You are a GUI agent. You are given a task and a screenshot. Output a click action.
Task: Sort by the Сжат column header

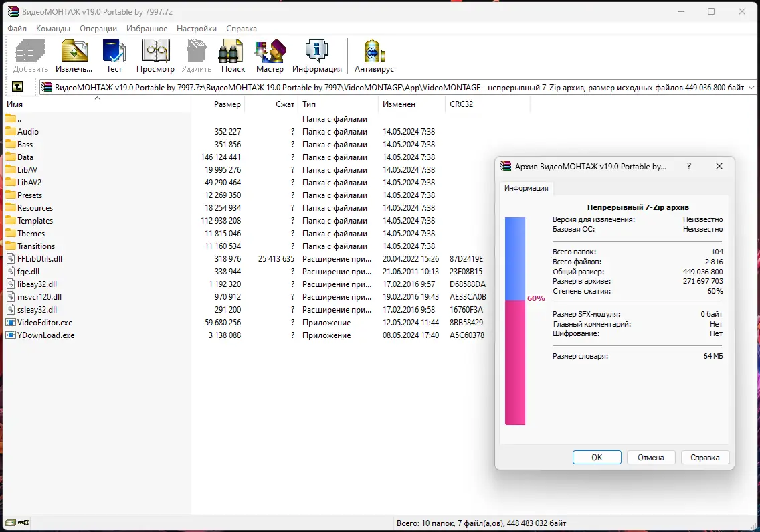pos(272,104)
